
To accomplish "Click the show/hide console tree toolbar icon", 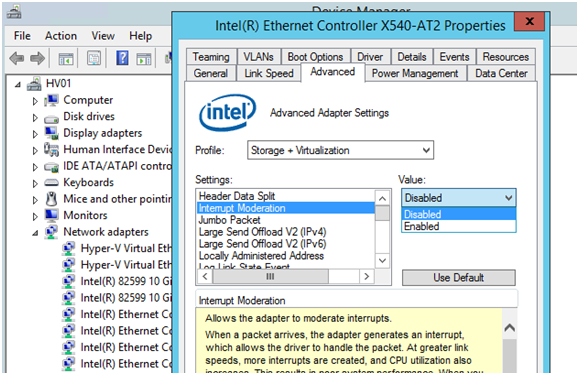I will coord(66,58).
